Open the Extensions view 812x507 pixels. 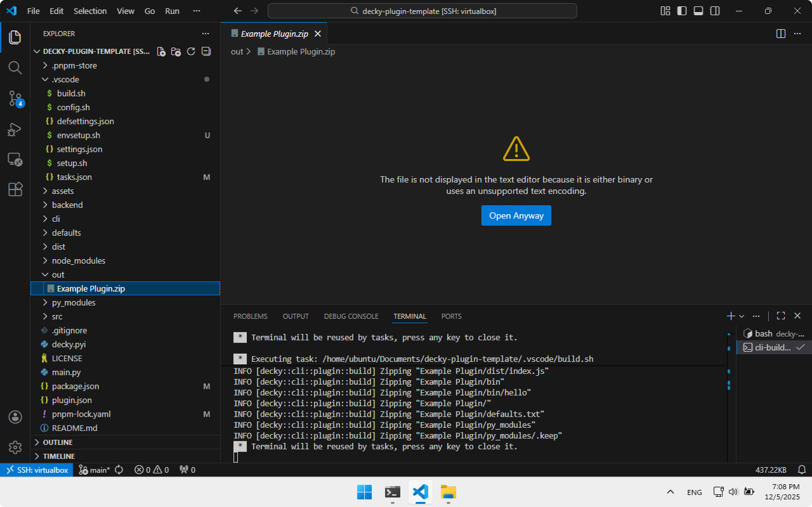point(15,189)
